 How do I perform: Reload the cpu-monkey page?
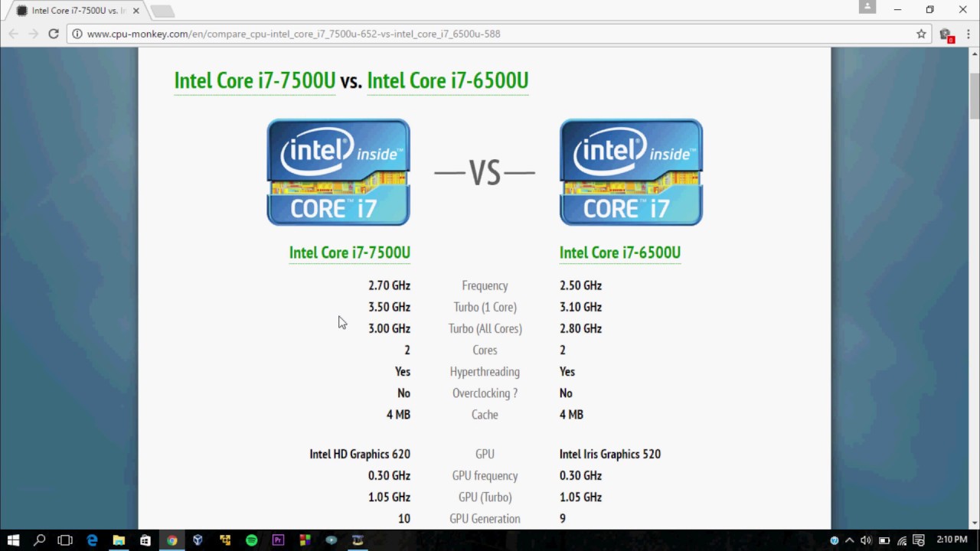(54, 34)
